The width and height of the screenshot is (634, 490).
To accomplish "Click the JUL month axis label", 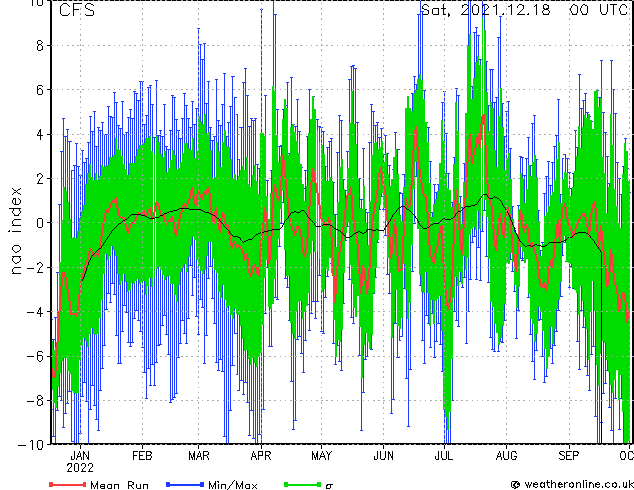I will [444, 456].
